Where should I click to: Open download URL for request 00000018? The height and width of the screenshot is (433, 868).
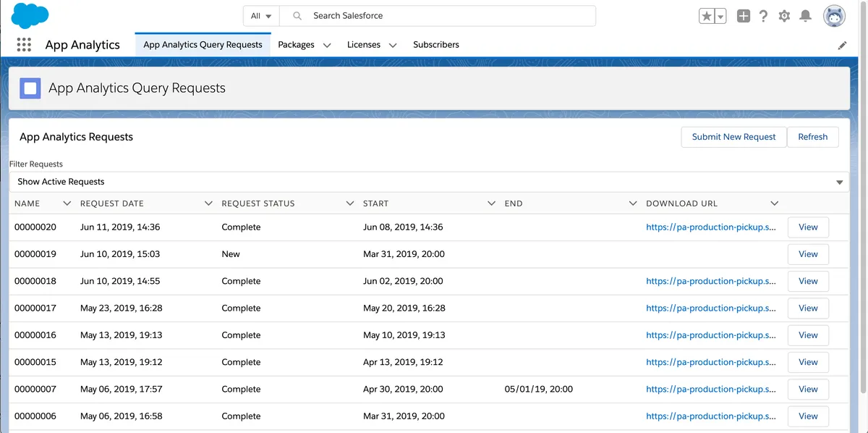coord(711,281)
